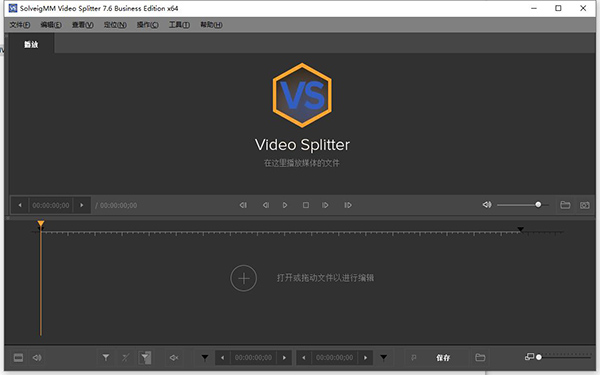The width and height of the screenshot is (600, 375).
Task: Set the fragment start marker triangle
Action: click(205, 358)
